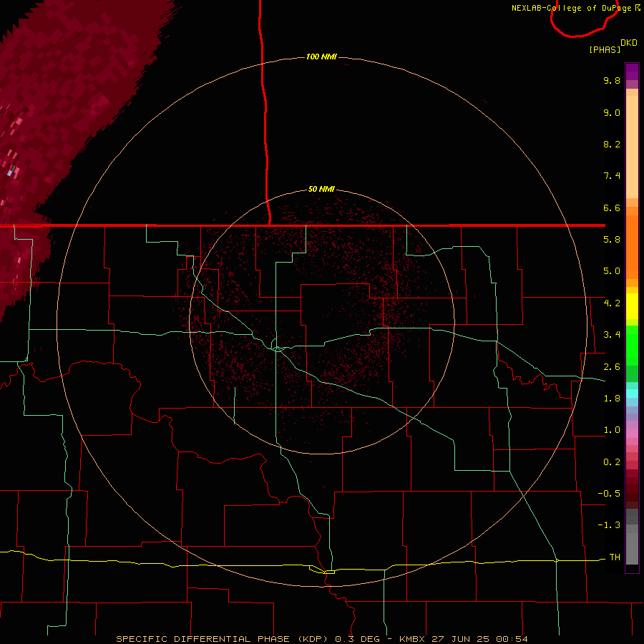
Task: Click SPECIFIC DIFFERENTIAL PHASE (KDP) product title
Action: 223,639
